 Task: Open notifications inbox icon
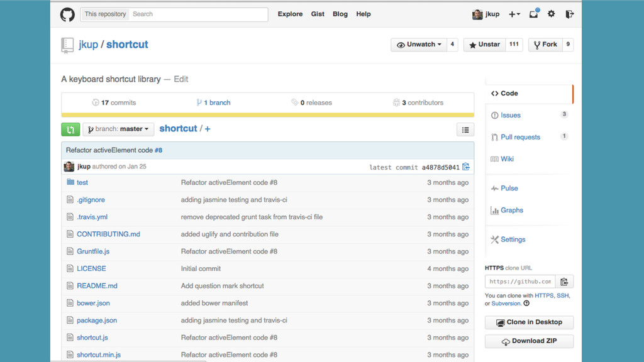click(x=533, y=14)
